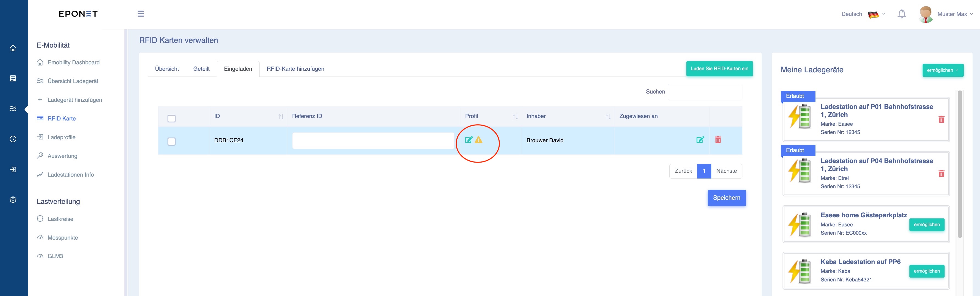Screen dimensions: 980x296
Task: Remove Ladestation auf P01 via trash icon
Action: coord(942,119)
